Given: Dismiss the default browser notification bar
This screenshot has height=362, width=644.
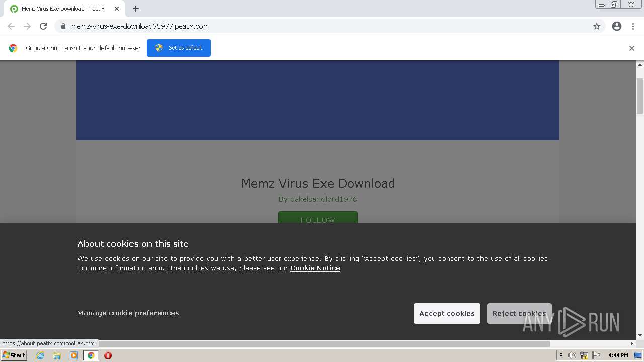Looking at the screenshot, I should pos(632,48).
